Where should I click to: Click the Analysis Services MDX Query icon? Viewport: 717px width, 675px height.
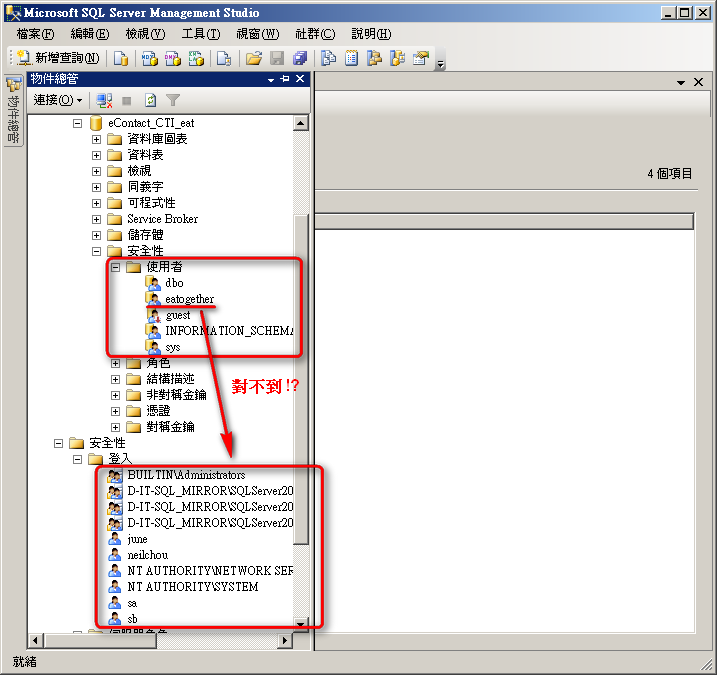[150, 58]
